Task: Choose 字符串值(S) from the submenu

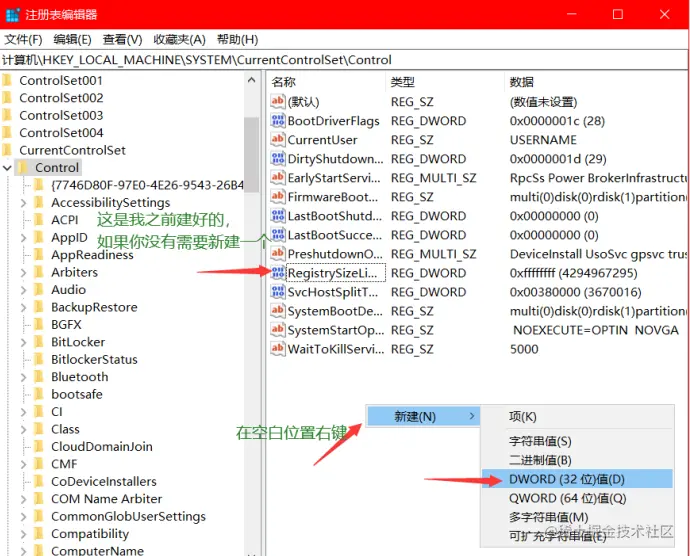Action: tap(577, 441)
